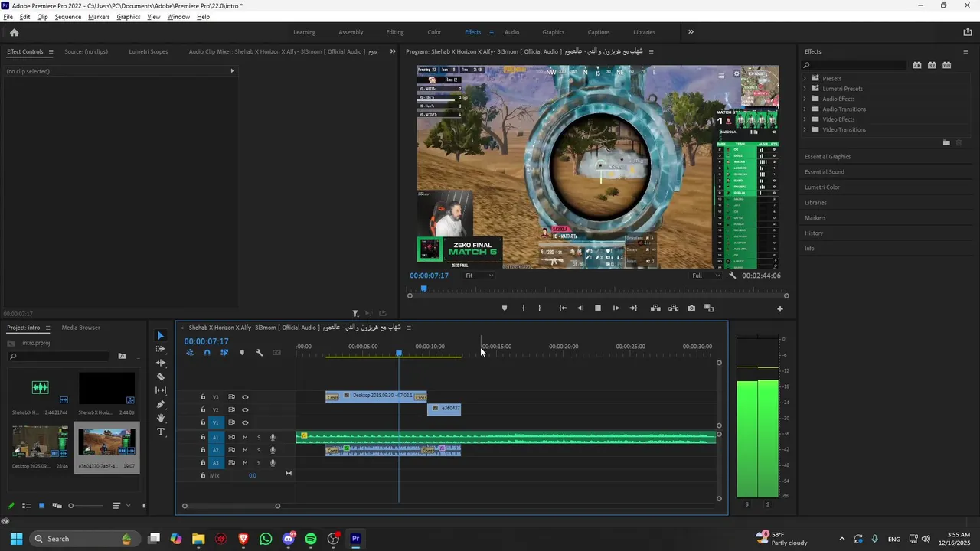Step back one frame

pyautogui.click(x=580, y=308)
